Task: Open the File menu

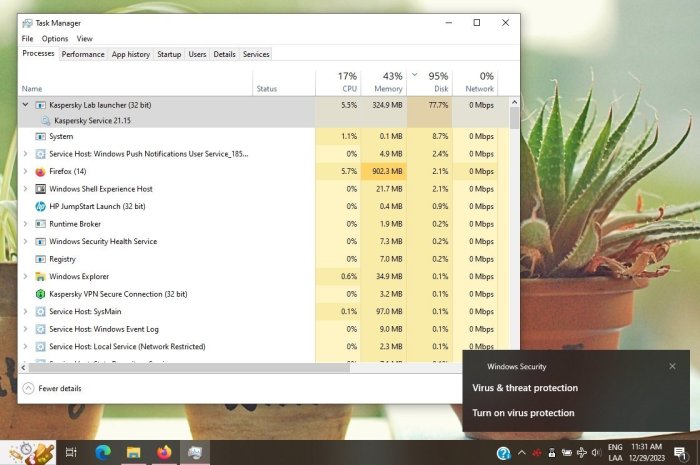Action: 27,39
